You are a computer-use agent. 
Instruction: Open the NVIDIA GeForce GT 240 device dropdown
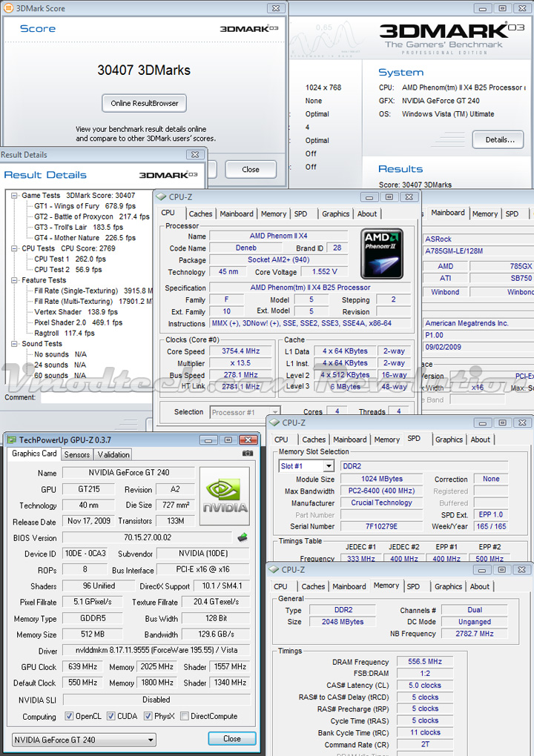click(85, 740)
